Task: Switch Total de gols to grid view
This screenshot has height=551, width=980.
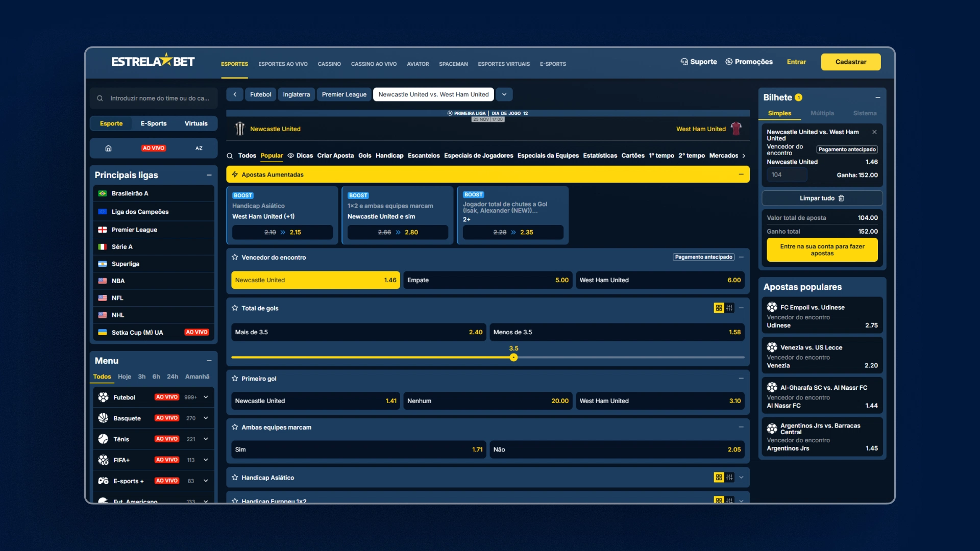Action: [x=719, y=308]
